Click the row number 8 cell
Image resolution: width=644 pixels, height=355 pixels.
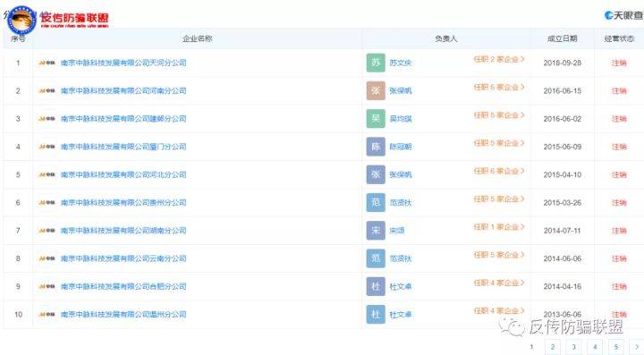(x=18, y=258)
